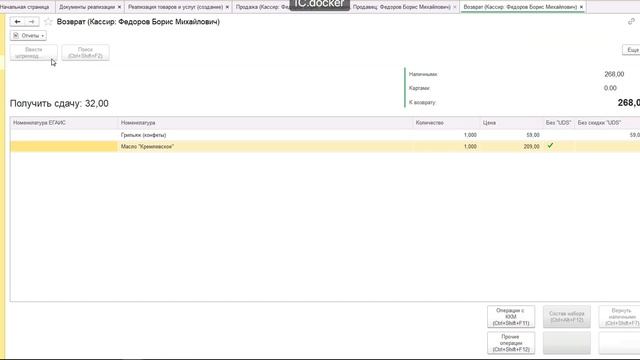Close the Реализация товаров и услуг tab

[x=227, y=7]
